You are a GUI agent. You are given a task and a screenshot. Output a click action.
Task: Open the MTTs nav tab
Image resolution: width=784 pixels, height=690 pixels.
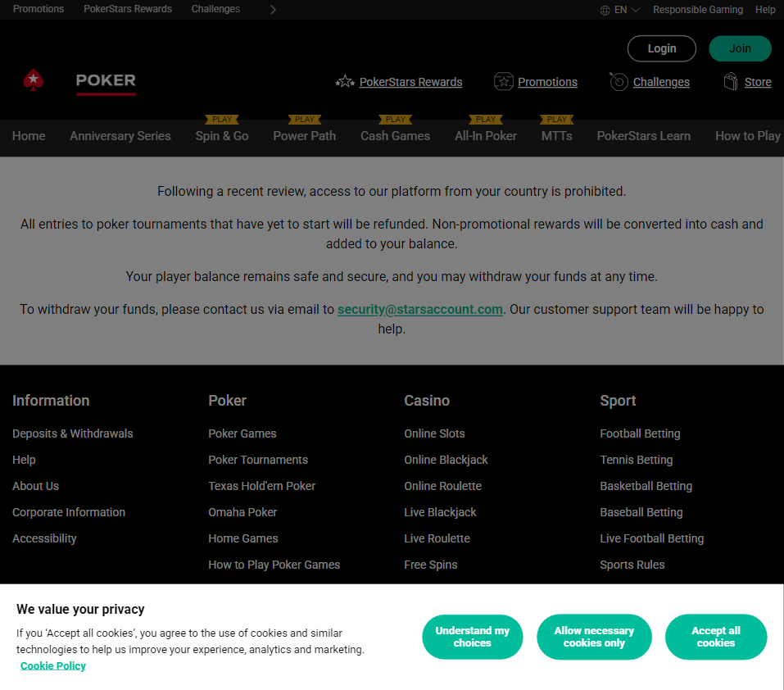[x=556, y=136]
